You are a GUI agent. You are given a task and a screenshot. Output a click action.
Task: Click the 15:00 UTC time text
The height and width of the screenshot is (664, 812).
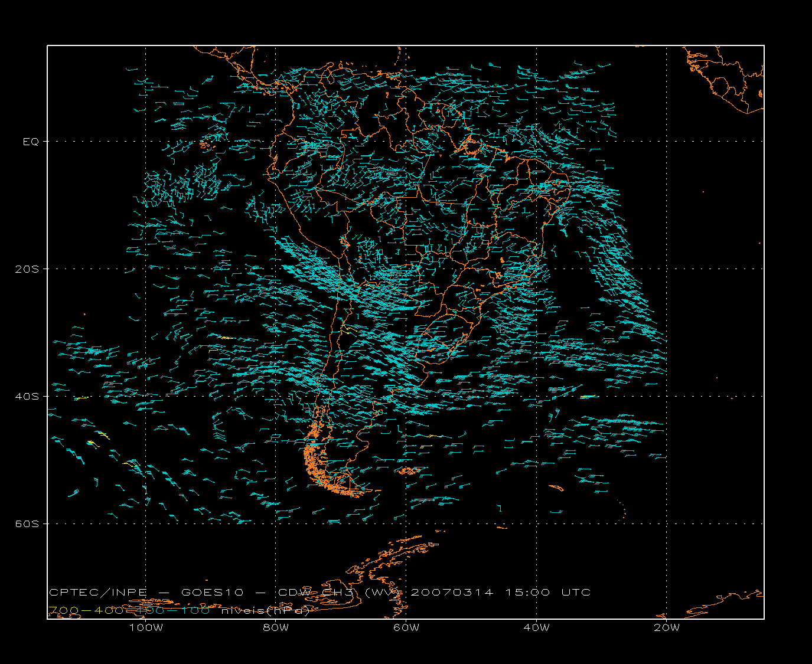coord(548,592)
